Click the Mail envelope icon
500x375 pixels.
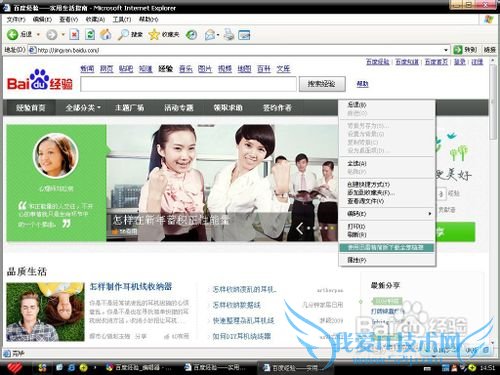click(x=210, y=34)
